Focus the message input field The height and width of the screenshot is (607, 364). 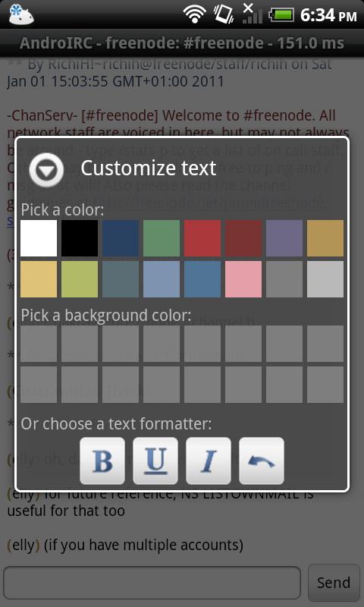pos(152,583)
